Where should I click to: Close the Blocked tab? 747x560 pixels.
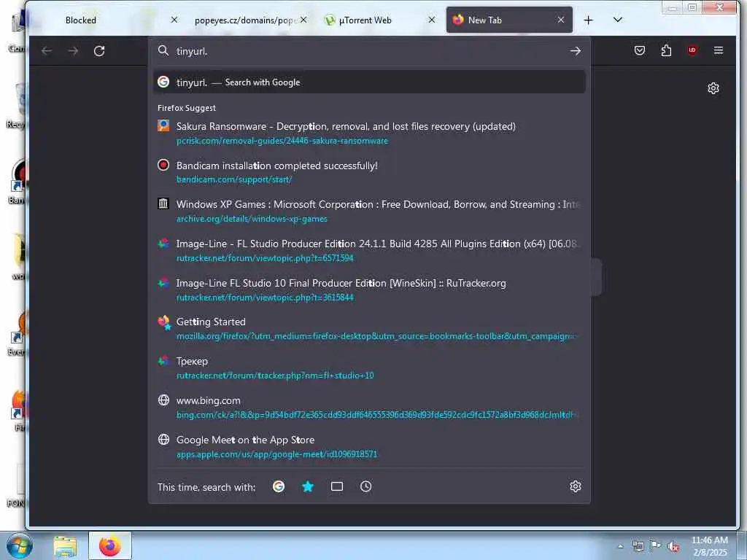tap(174, 20)
